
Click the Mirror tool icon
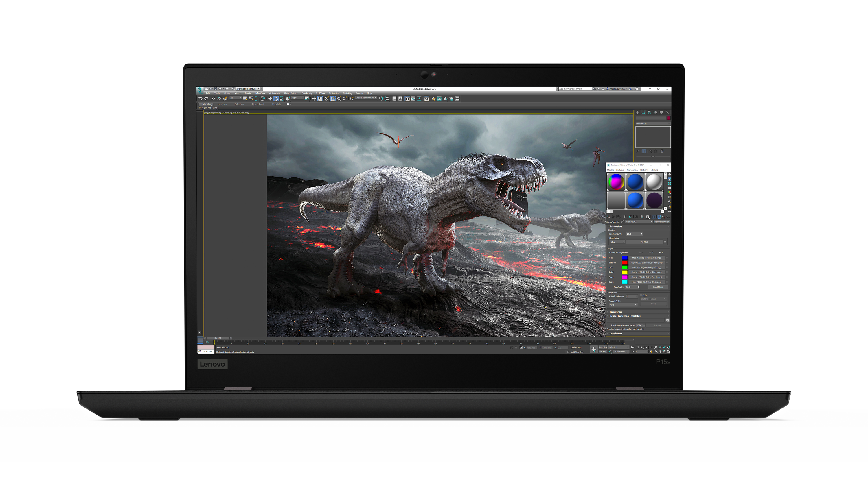pos(381,99)
